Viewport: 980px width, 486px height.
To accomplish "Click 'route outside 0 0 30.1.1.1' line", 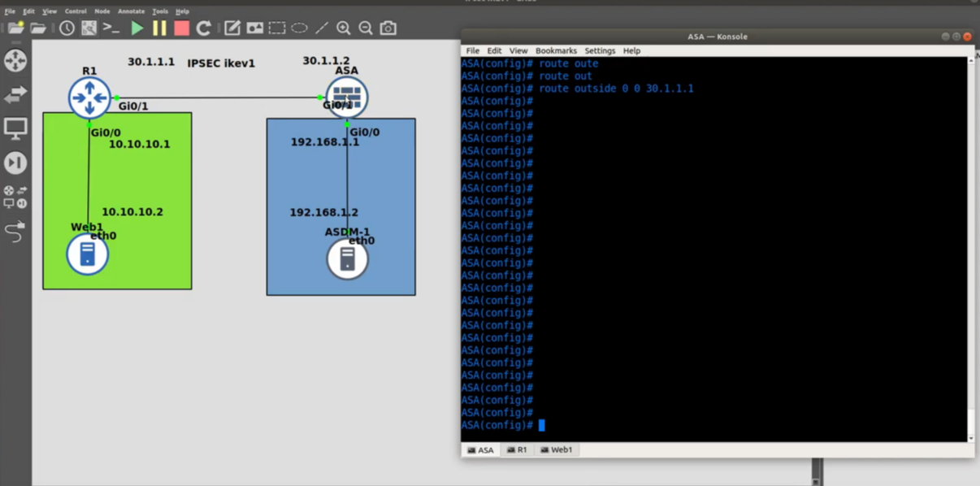I will (x=617, y=89).
